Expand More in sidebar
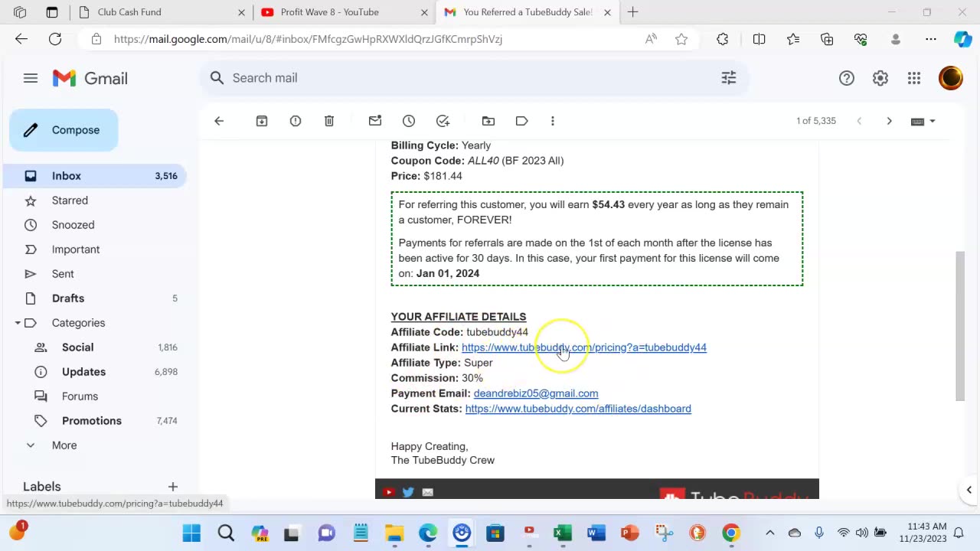 [x=93, y=445]
